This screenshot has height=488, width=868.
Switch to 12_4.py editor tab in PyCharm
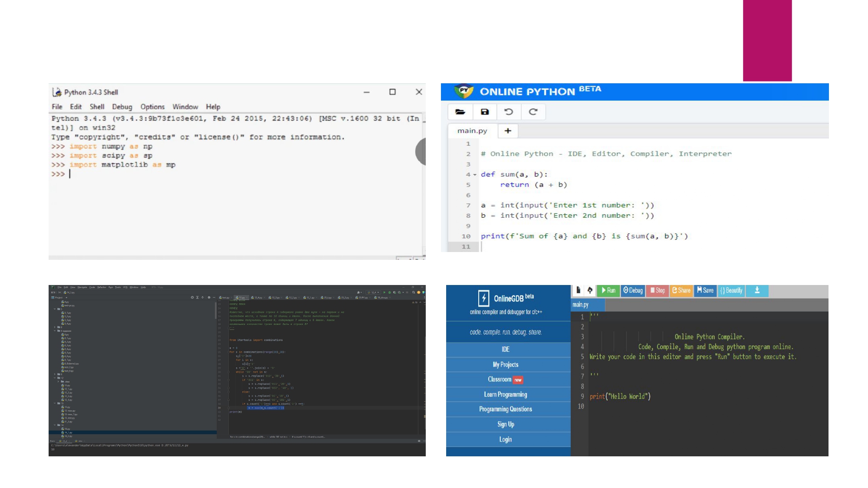[x=257, y=298]
